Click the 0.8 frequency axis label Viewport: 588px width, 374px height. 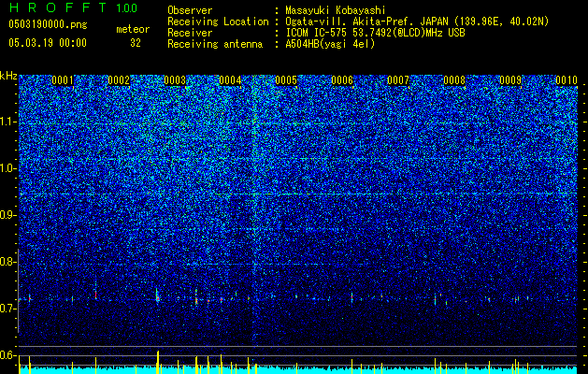tap(7, 262)
